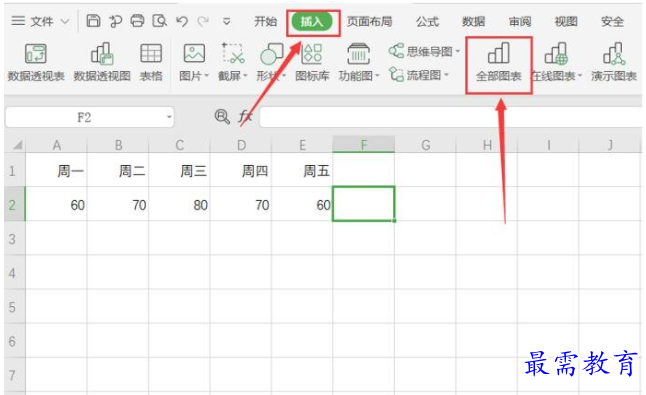
Task: Select cell containing 周二
Action: click(118, 170)
